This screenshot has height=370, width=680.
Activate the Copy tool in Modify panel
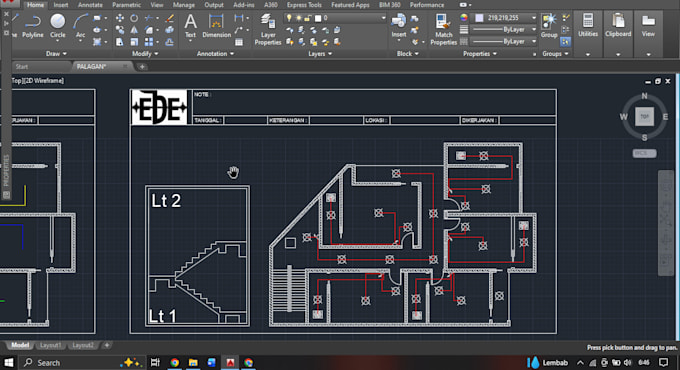(x=120, y=30)
